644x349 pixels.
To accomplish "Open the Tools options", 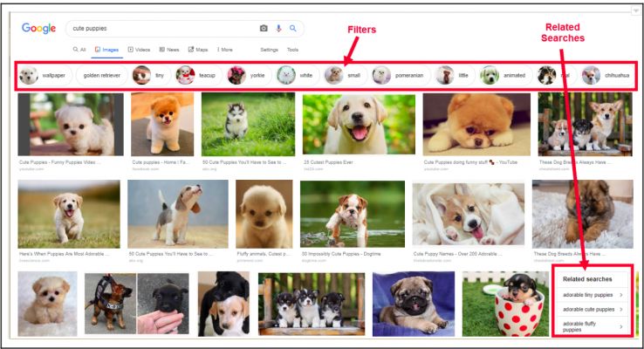I will pyautogui.click(x=292, y=50).
